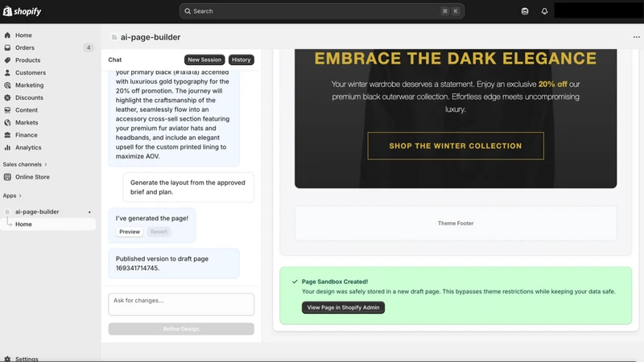This screenshot has height=362, width=644.
Task: Click the Online Store icon
Action: 7,177
